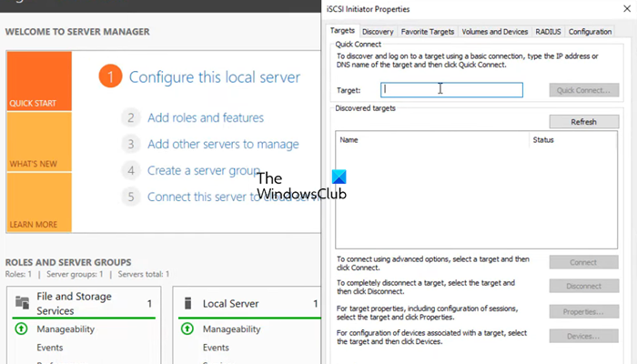Open the Favorite Targets tab
637x364 pixels.
[428, 32]
